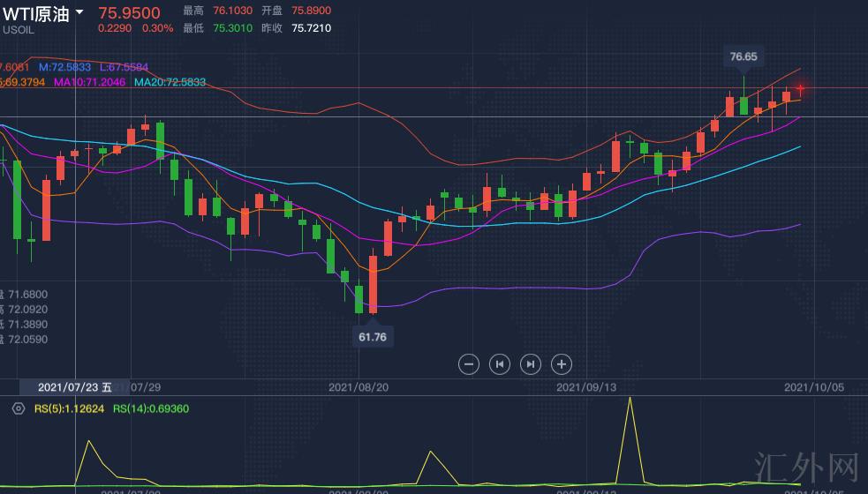Click 2021/08/20 on the time axis
Screen dimensions: 868x494
(359, 386)
